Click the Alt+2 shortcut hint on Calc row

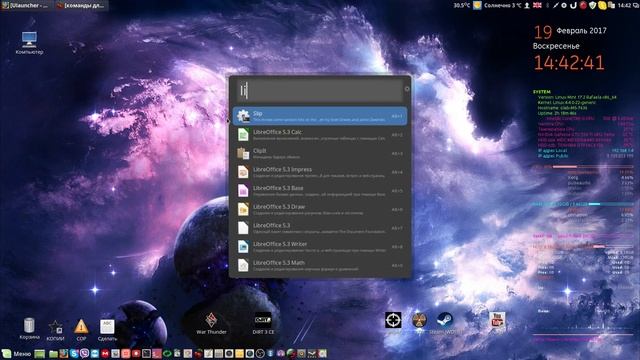(x=397, y=135)
